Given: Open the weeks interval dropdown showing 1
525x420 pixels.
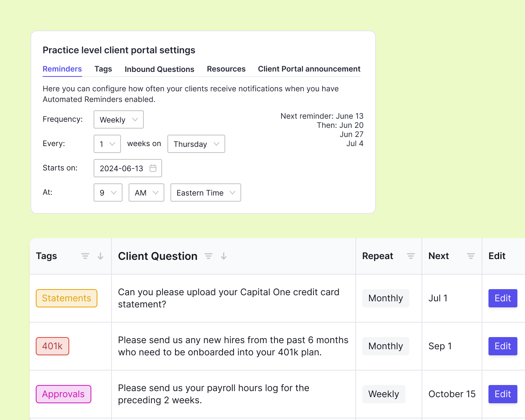Looking at the screenshot, I should [x=107, y=143].
